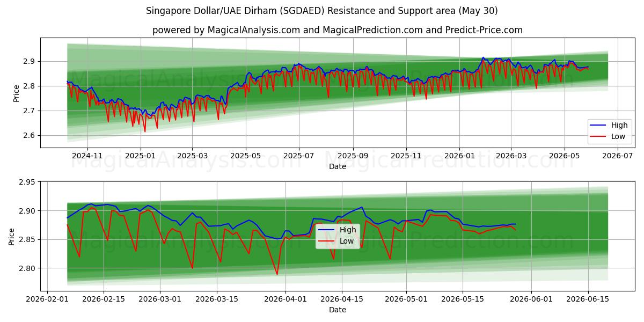Click the '2025-03' x-axis tick label
This screenshot has width=644, height=322.
tap(192, 156)
